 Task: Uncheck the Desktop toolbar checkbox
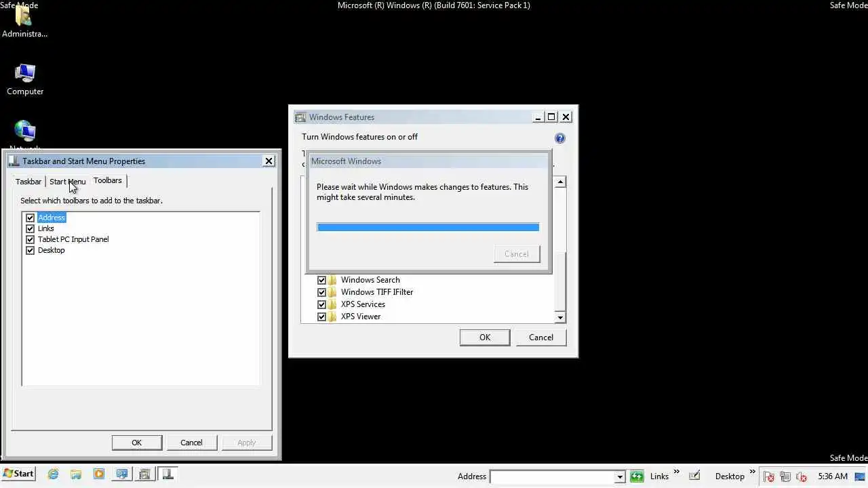tap(30, 250)
